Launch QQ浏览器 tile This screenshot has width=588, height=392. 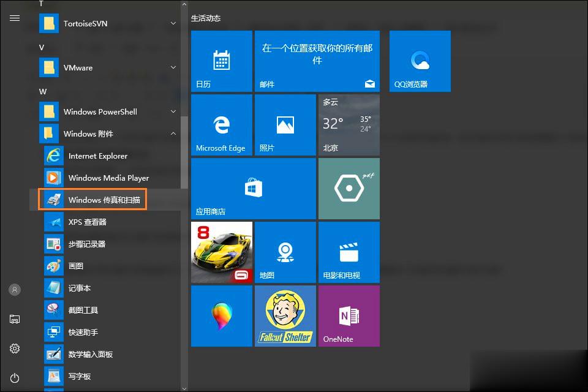point(420,61)
